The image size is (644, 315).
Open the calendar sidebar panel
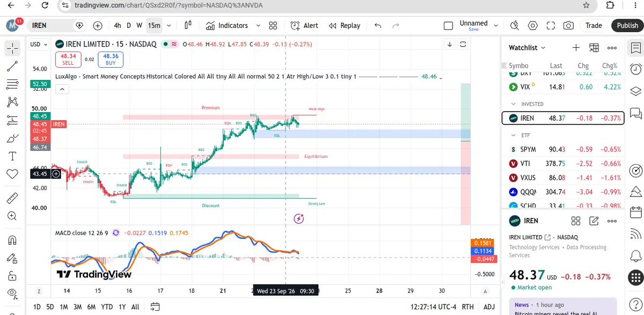tap(636, 211)
